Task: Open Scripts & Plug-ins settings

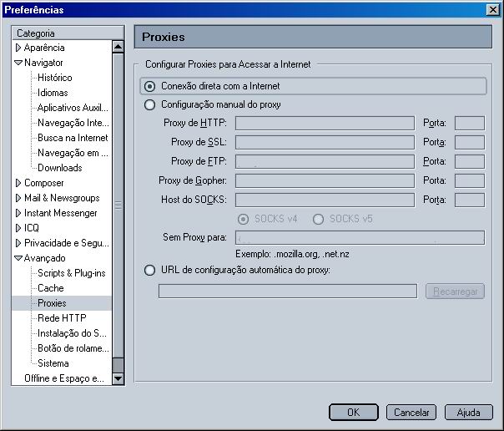Action: click(x=72, y=273)
